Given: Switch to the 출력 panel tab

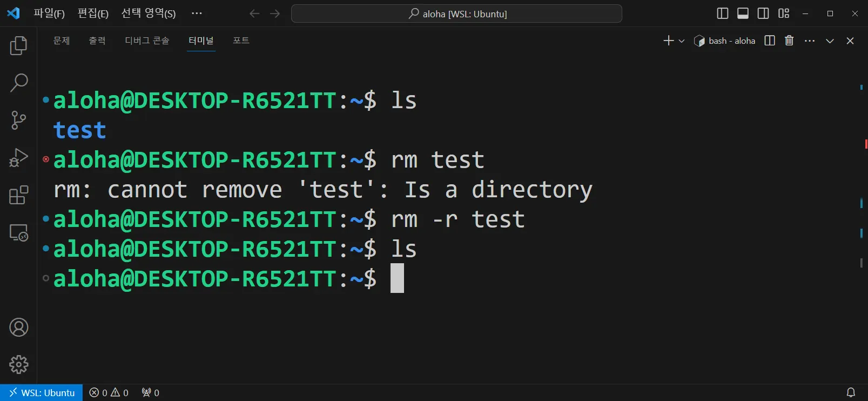Looking at the screenshot, I should 97,41.
